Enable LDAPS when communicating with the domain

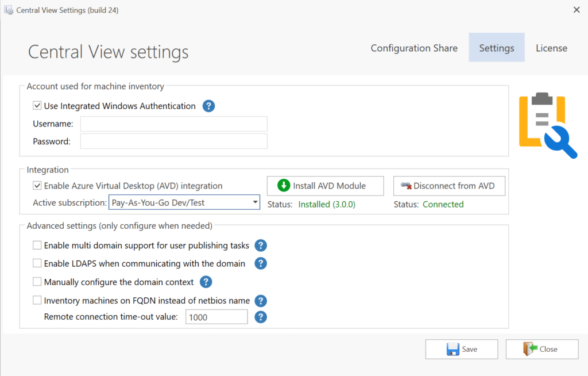37,263
